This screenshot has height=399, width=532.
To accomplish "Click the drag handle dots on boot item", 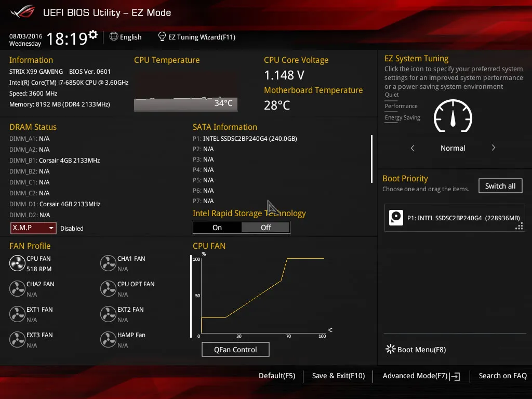I will click(x=519, y=227).
